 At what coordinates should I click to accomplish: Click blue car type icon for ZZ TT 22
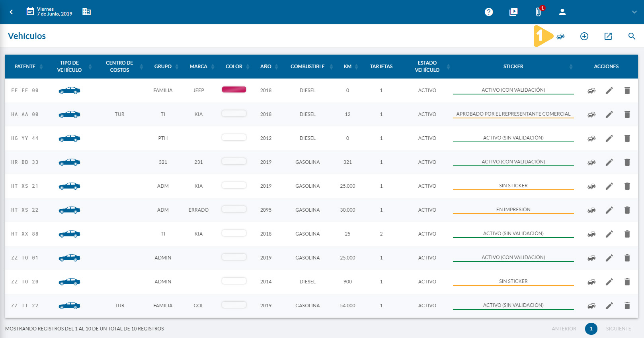tap(69, 306)
